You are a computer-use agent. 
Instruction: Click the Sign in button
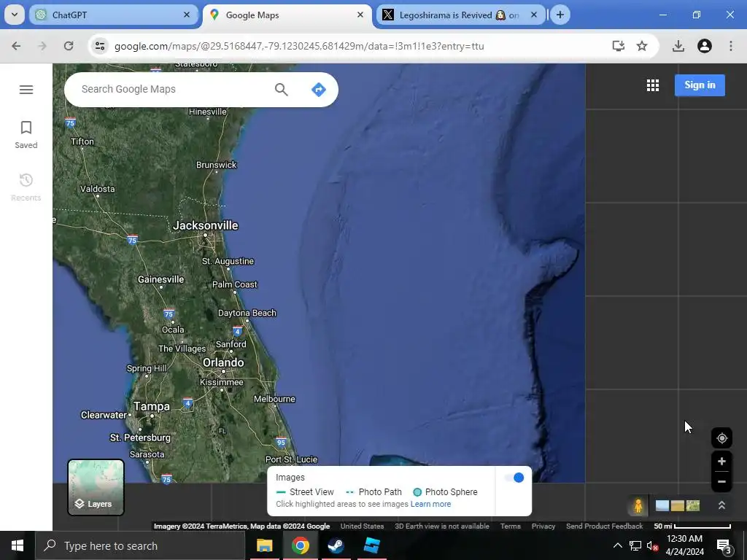tap(700, 85)
